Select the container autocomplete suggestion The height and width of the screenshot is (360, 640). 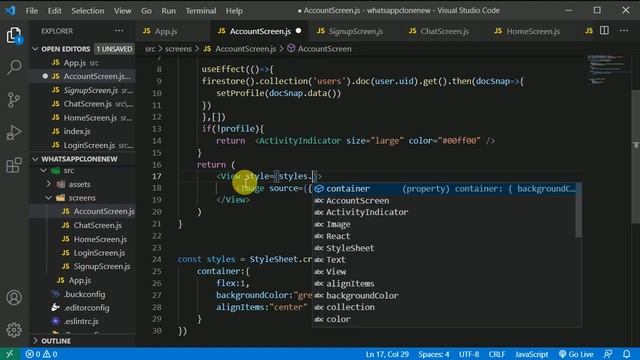(445, 189)
